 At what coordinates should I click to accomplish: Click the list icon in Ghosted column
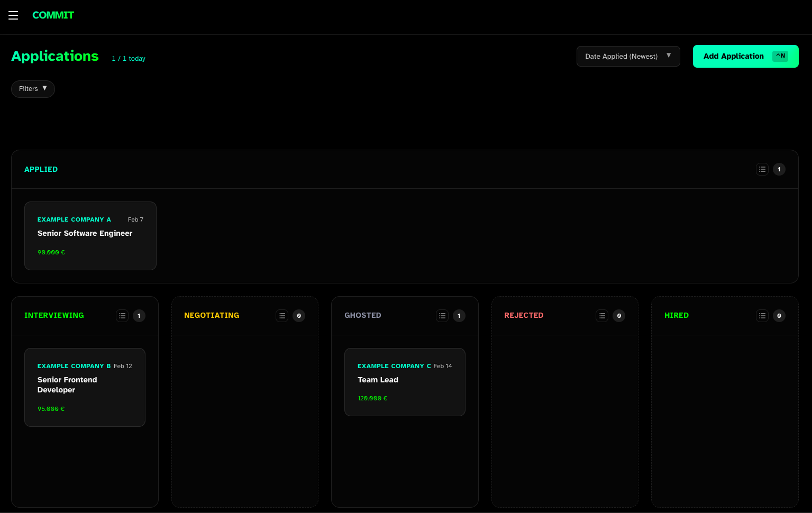tap(442, 316)
